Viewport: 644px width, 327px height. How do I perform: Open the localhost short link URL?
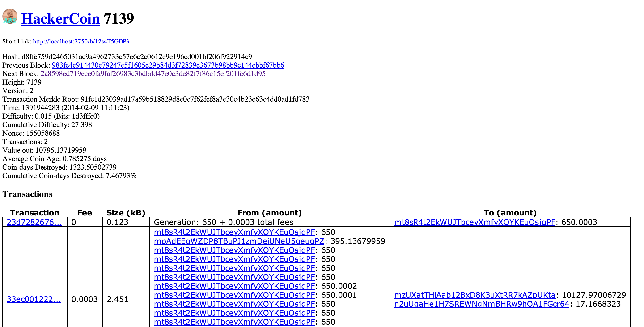pos(81,42)
